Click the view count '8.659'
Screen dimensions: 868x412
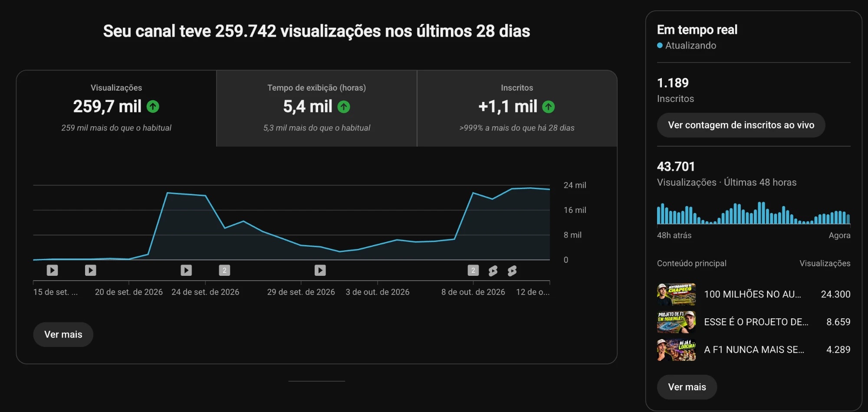838,322
